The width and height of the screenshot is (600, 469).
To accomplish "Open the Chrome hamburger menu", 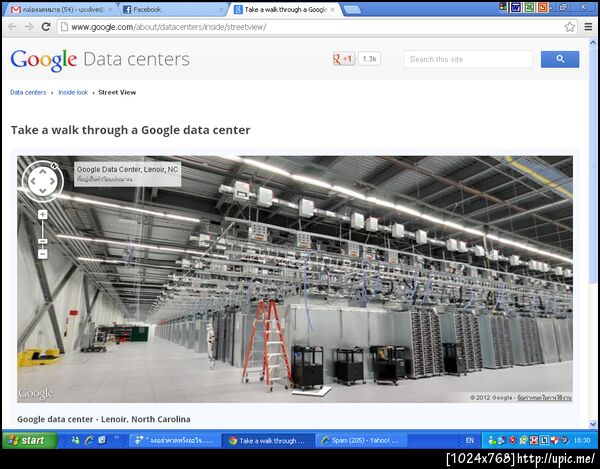I will coord(588,27).
